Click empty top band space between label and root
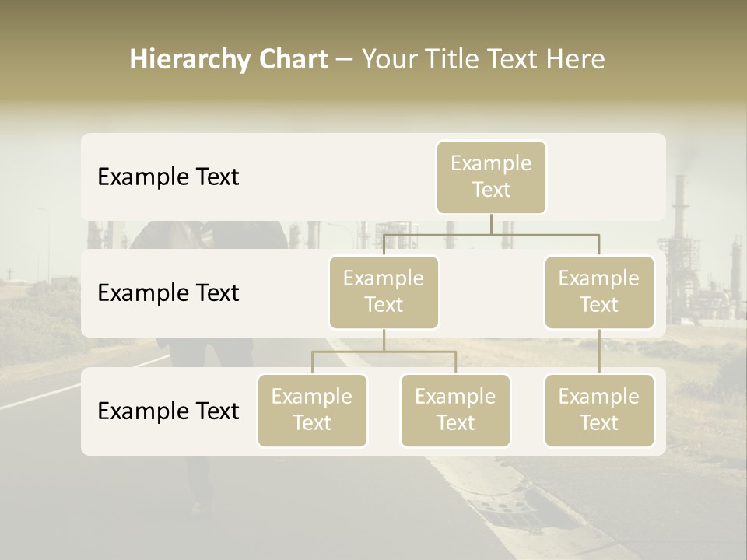This screenshot has width=747, height=560. [x=335, y=177]
